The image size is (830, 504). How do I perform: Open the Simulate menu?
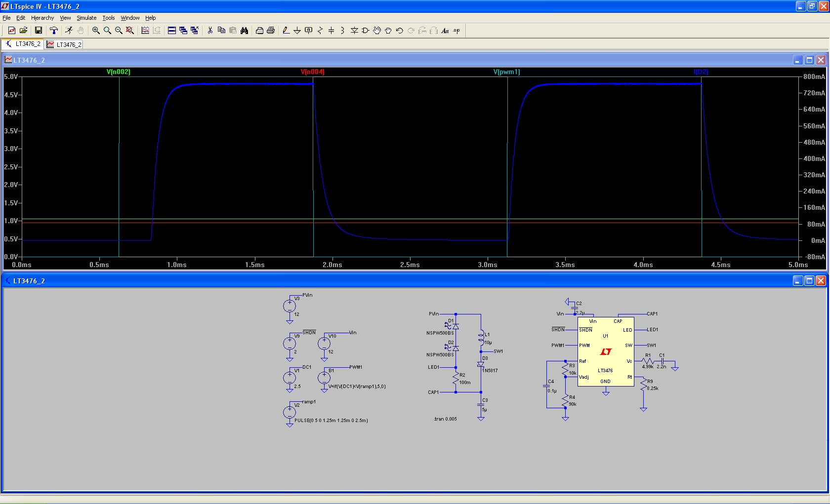(x=86, y=18)
